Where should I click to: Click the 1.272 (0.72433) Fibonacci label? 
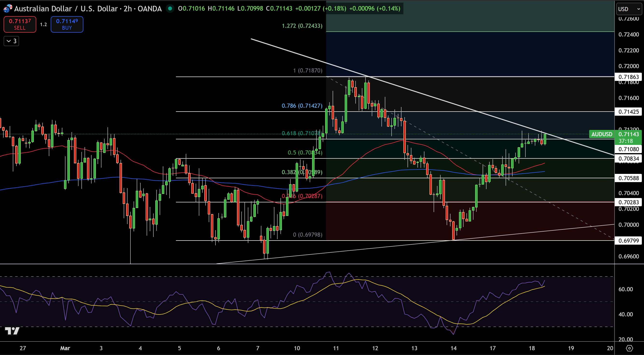pyautogui.click(x=302, y=26)
